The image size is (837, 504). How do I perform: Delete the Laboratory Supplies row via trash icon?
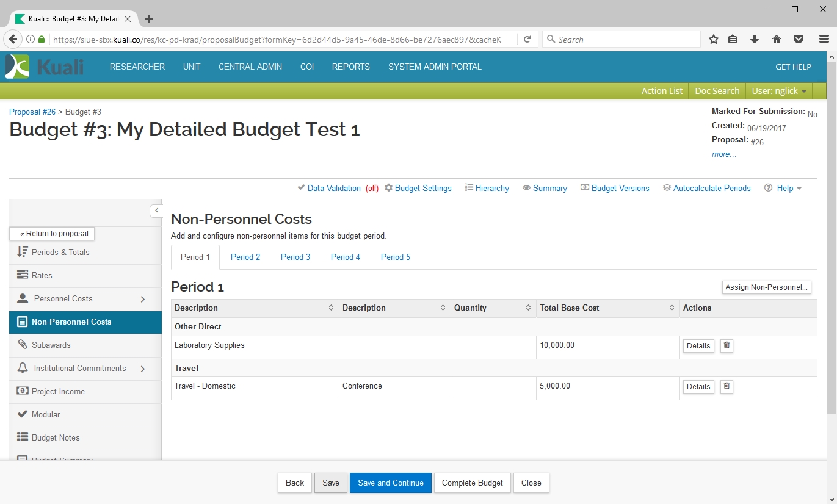pos(726,345)
